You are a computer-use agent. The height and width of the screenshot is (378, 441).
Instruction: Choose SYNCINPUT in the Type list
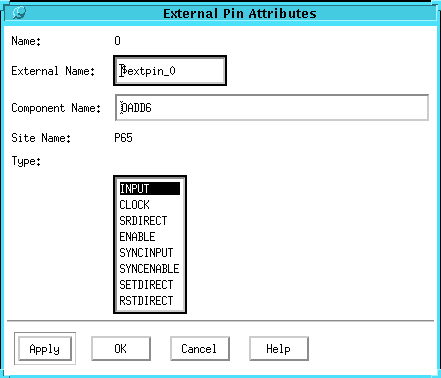150,253
